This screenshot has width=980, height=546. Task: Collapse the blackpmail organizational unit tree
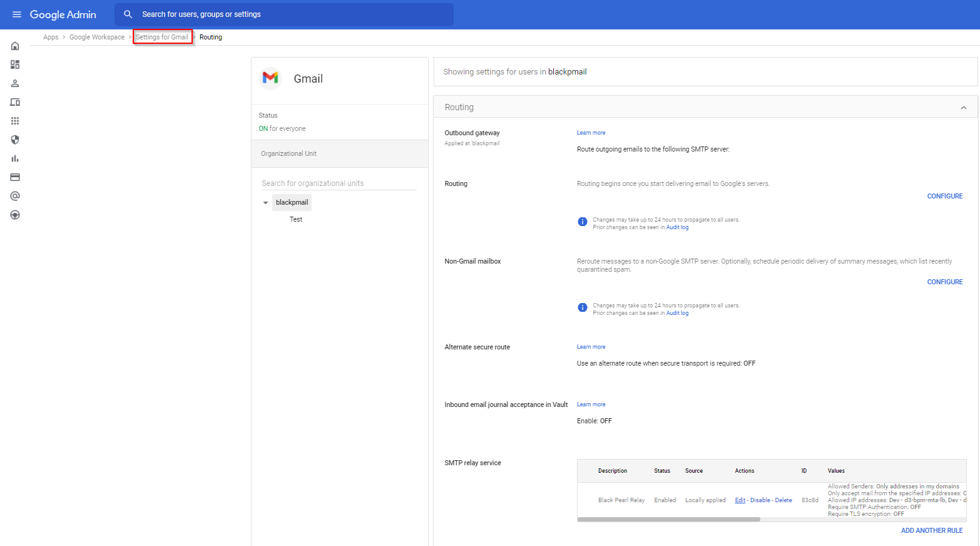(x=265, y=203)
